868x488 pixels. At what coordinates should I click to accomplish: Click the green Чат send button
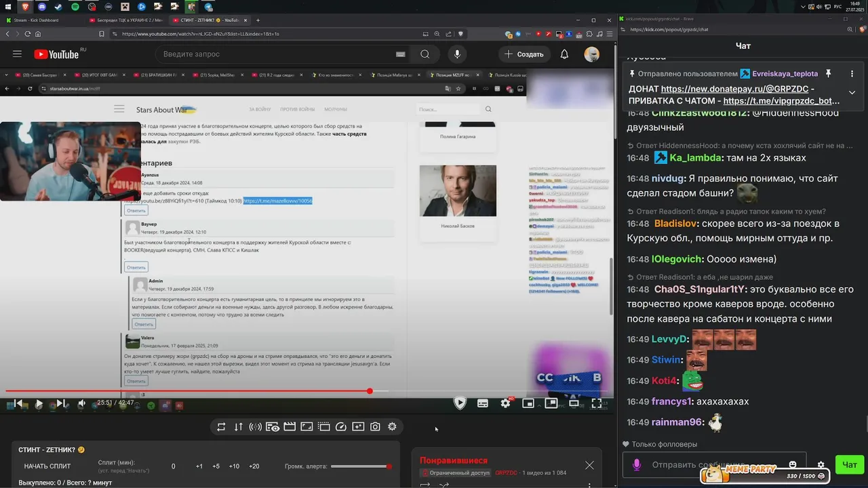(850, 465)
